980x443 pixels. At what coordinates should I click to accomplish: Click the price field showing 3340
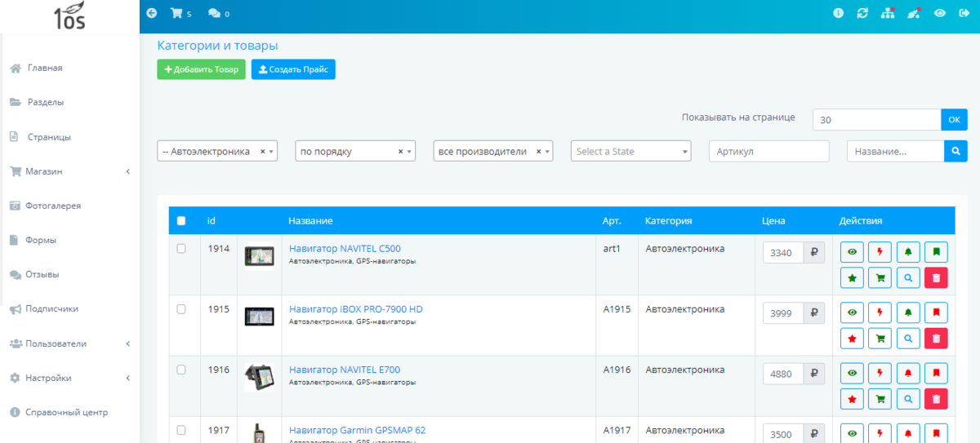782,252
